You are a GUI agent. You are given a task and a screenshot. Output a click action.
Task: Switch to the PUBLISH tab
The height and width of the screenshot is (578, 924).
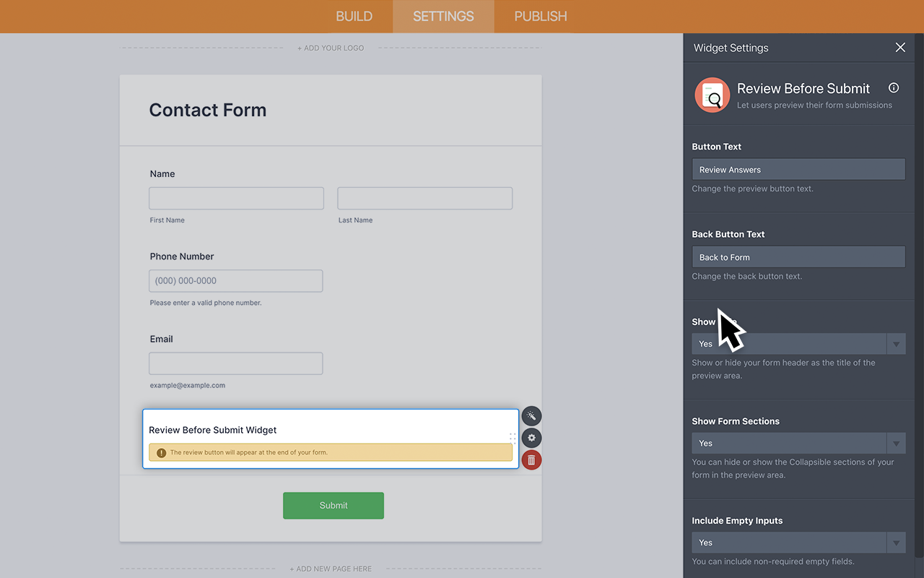pyautogui.click(x=539, y=16)
